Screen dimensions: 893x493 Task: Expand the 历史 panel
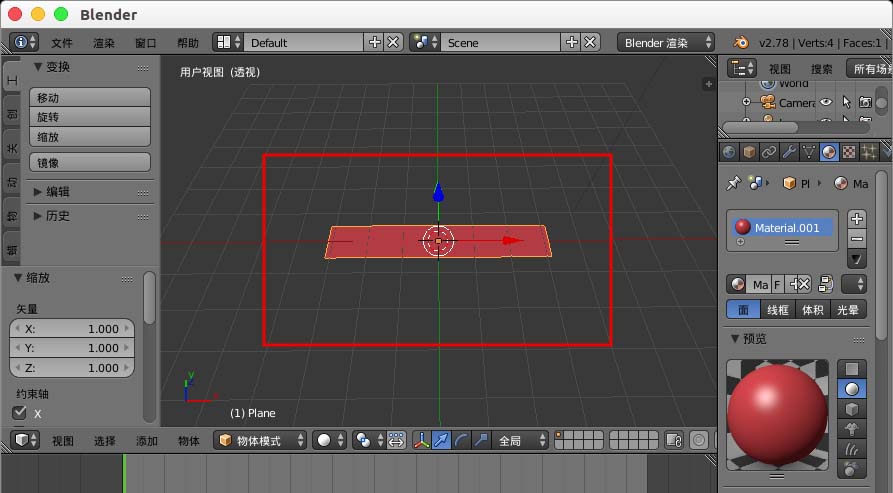click(38, 216)
